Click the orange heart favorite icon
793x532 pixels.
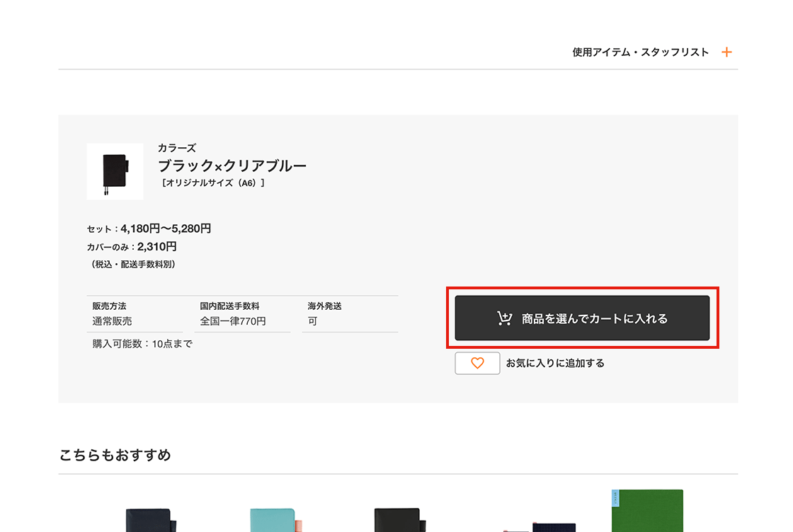(x=477, y=363)
